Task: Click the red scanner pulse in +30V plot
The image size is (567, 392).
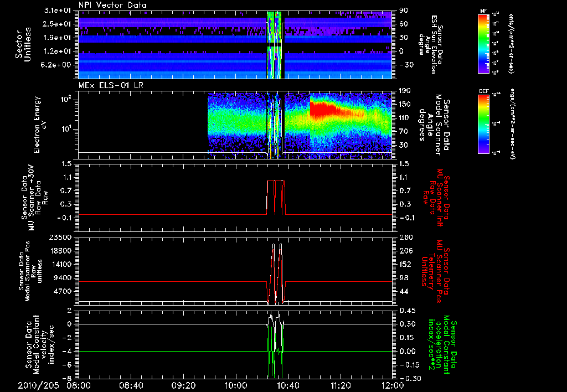Action: point(276,198)
